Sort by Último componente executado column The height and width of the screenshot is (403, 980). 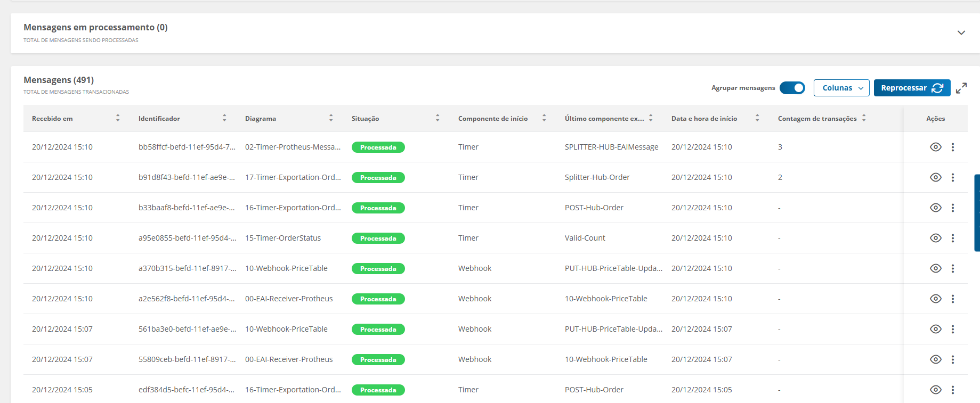tap(651, 118)
